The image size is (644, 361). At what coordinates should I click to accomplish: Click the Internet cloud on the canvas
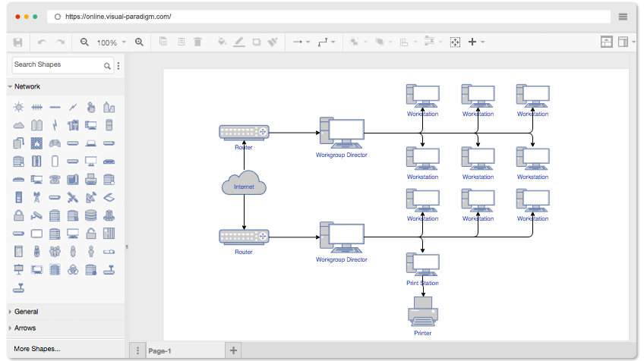244,183
